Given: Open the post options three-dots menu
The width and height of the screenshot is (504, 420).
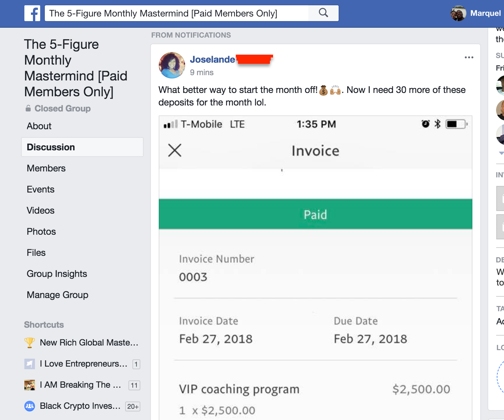Looking at the screenshot, I should tap(469, 57).
